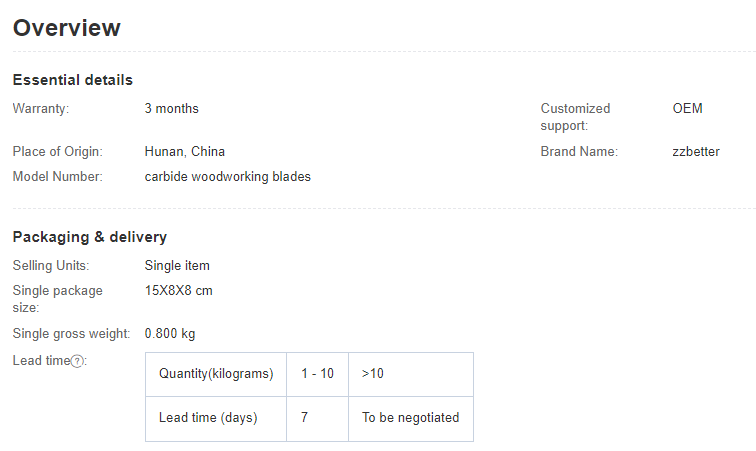756x451 pixels.
Task: Click the Overview heading
Action: pos(67,28)
